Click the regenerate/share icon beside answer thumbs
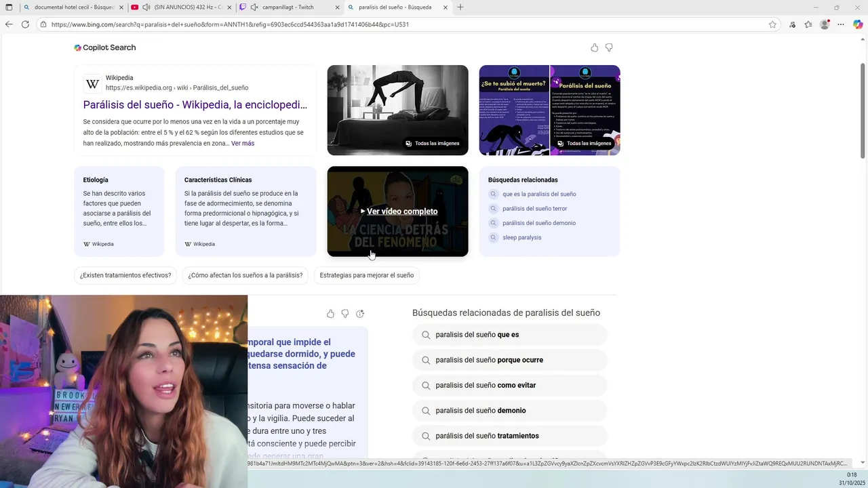The height and width of the screenshot is (488, 868). pos(360,313)
